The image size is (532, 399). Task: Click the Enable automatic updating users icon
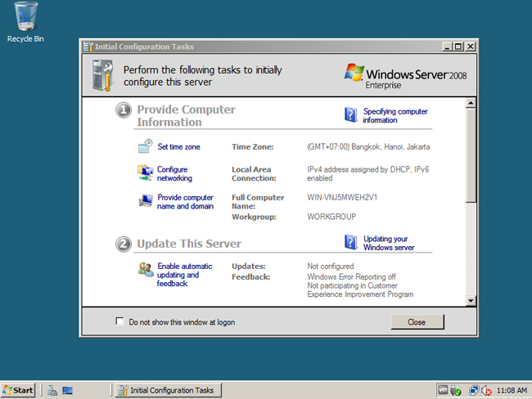pos(146,270)
